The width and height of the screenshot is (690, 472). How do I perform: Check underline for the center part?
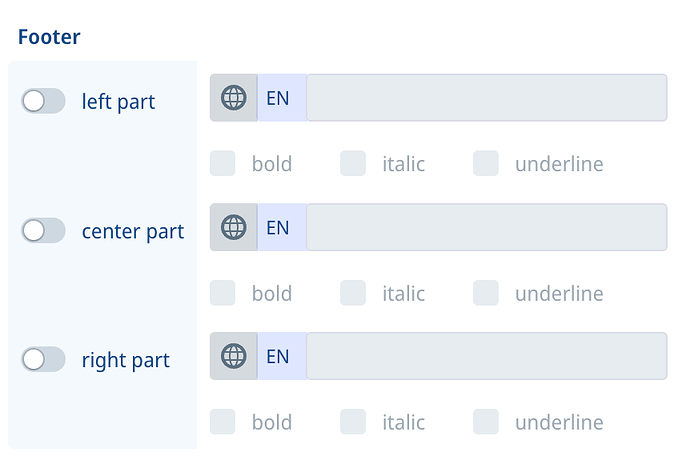[x=486, y=293]
